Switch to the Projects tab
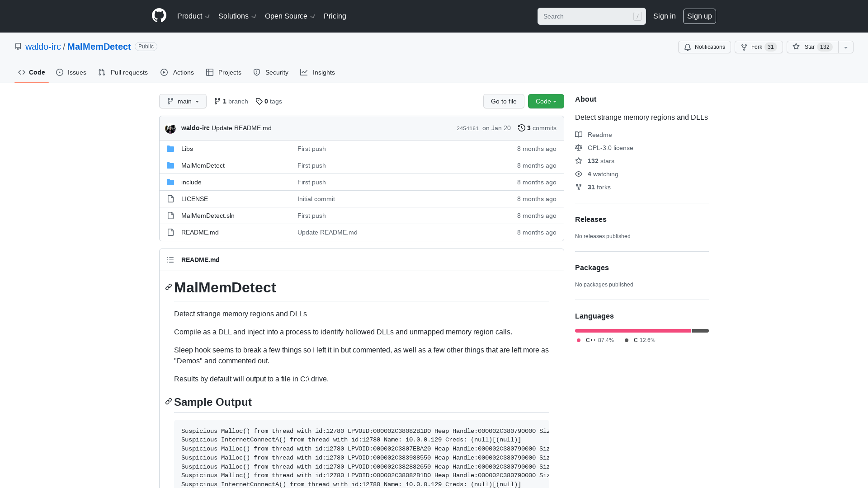The height and width of the screenshot is (488, 868). (x=224, y=72)
